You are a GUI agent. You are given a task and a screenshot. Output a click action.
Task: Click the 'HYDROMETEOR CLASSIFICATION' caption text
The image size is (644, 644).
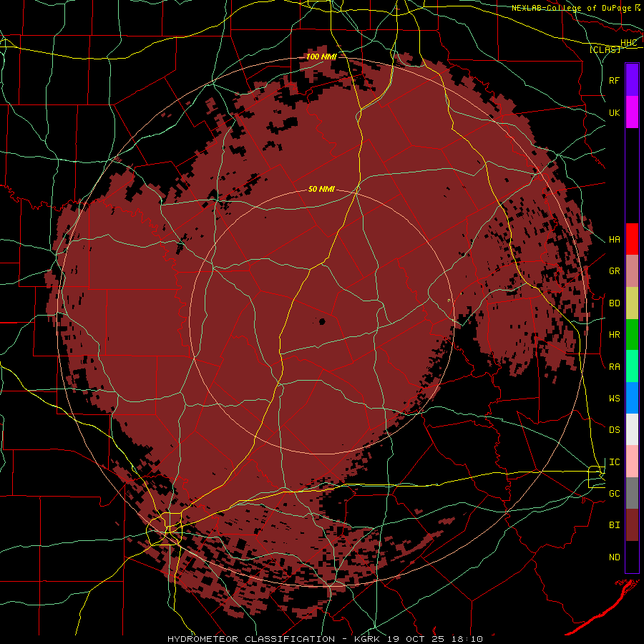[x=251, y=639]
